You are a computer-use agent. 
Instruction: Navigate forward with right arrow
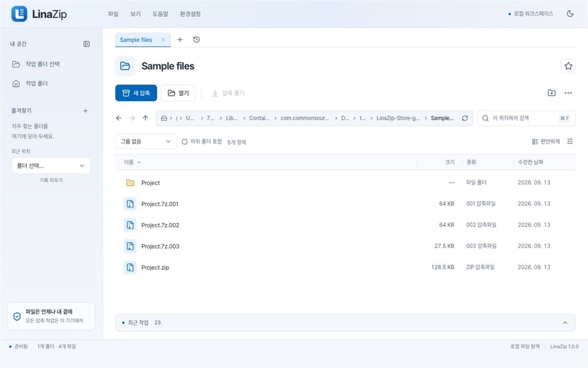(x=132, y=118)
